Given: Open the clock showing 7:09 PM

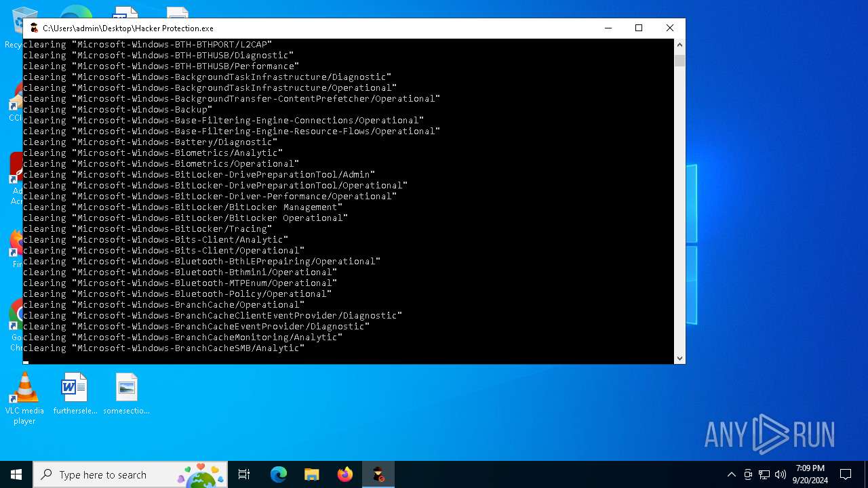Looking at the screenshot, I should click(810, 474).
